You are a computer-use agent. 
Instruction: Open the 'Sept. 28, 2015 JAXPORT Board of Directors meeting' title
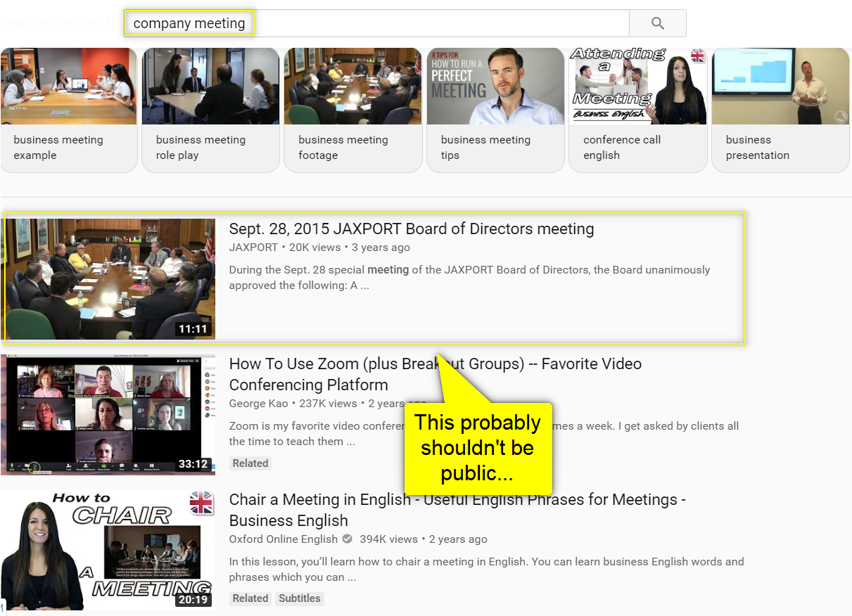point(411,229)
